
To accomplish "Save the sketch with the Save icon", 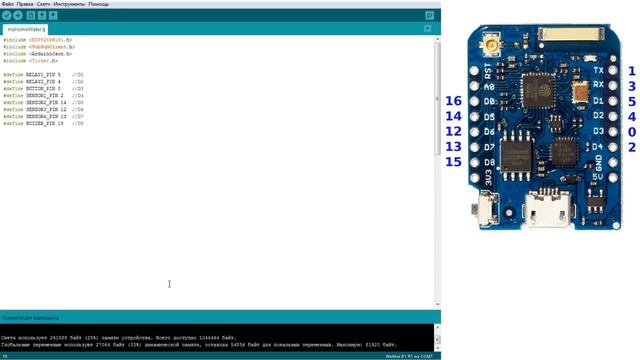I will pyautogui.click(x=53, y=16).
